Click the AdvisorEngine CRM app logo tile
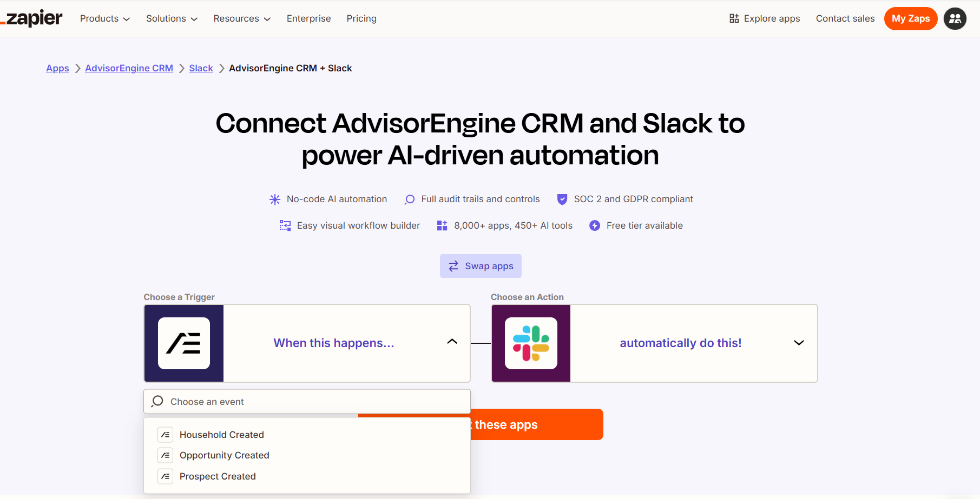The width and height of the screenshot is (980, 499). pyautogui.click(x=184, y=343)
